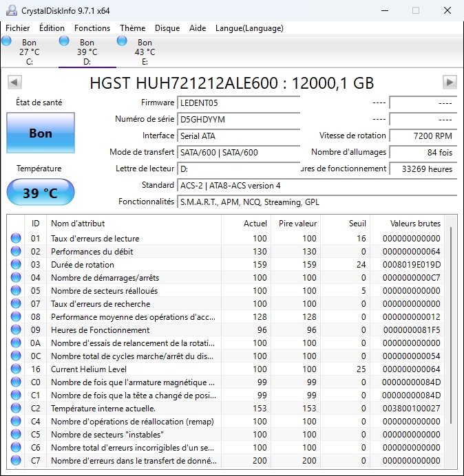Click status orb for attribute 08
The height and width of the screenshot is (476, 464).
[16, 316]
